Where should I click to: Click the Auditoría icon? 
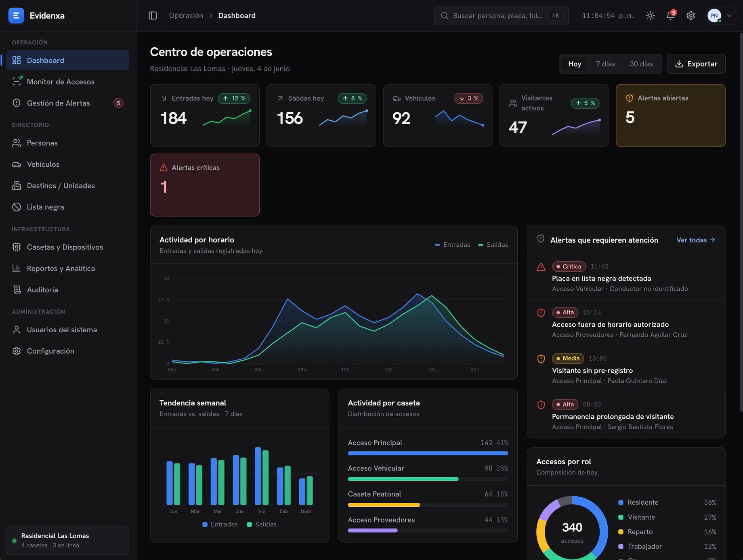tap(17, 290)
